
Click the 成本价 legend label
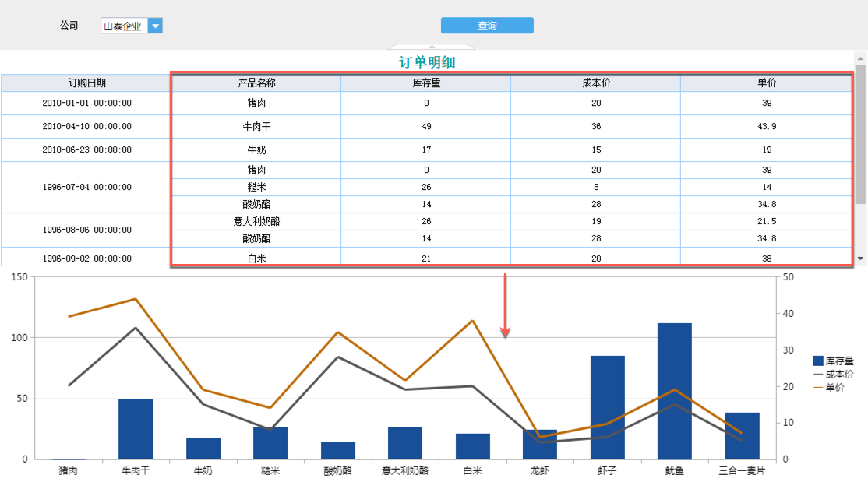839,375
